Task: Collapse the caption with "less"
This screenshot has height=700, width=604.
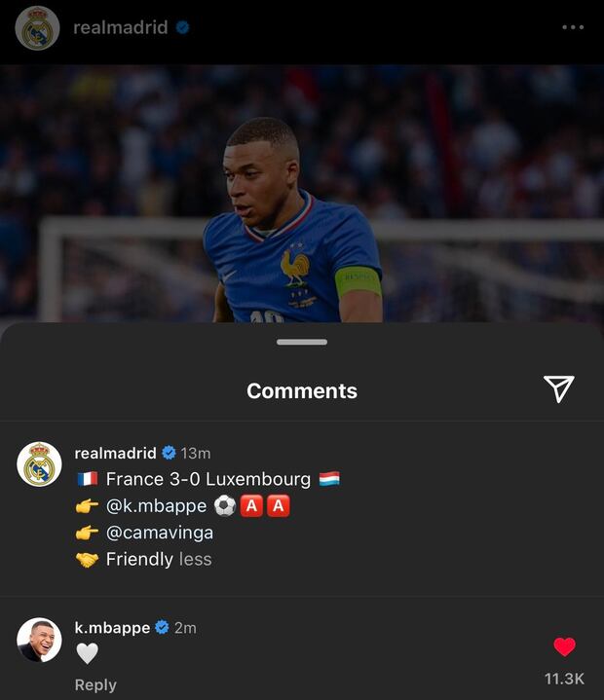Action: pyautogui.click(x=195, y=559)
